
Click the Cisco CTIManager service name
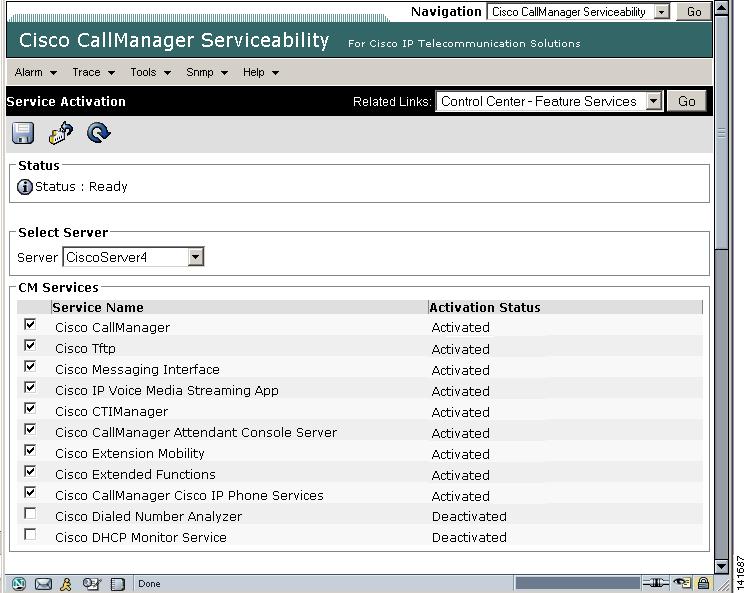coord(111,412)
